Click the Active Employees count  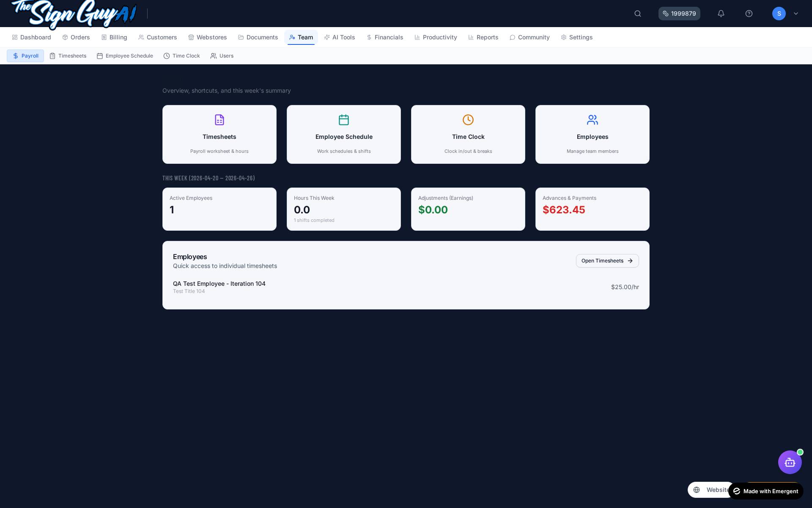click(x=172, y=210)
